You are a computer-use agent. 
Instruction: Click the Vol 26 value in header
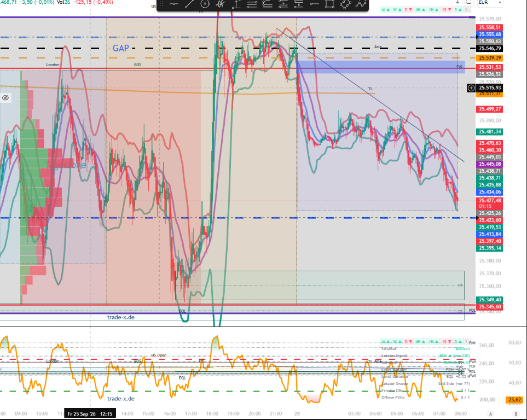[63, 2]
